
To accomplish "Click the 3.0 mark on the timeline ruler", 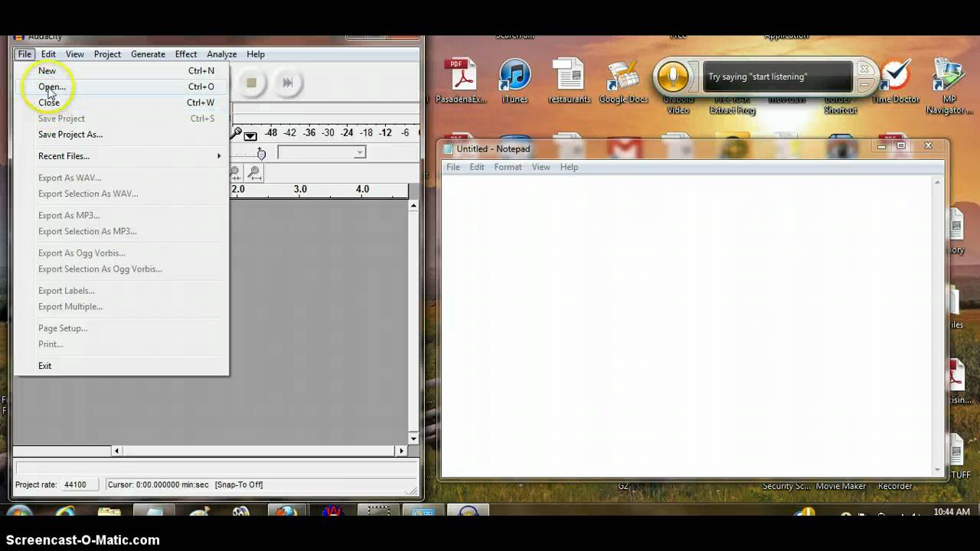I will click(300, 189).
